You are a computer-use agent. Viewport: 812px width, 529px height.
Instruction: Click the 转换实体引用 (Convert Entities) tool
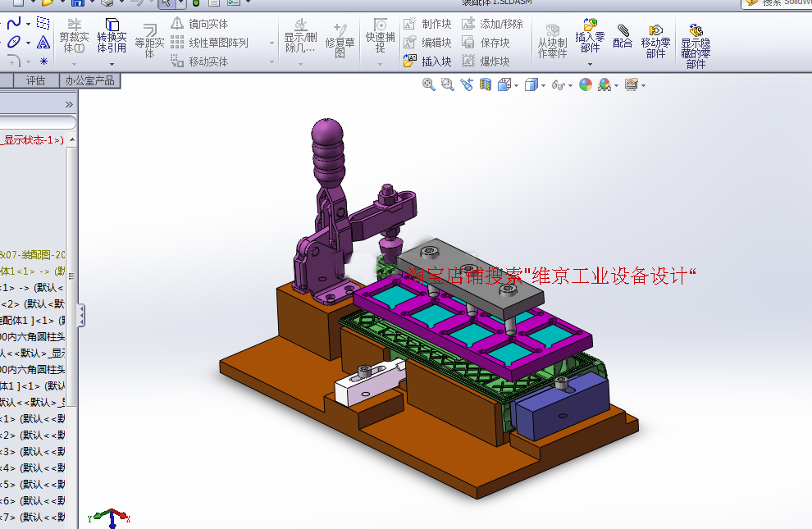pyautogui.click(x=112, y=36)
